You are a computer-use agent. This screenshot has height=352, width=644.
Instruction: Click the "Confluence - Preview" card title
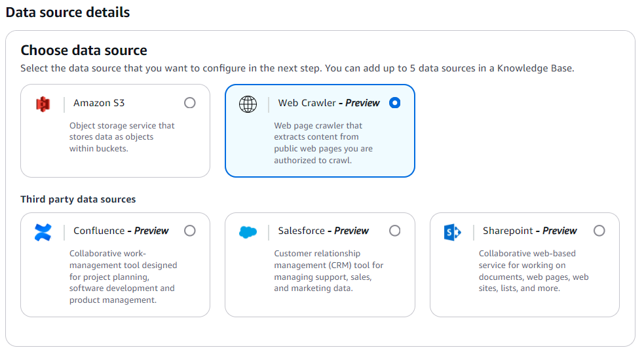(x=121, y=231)
